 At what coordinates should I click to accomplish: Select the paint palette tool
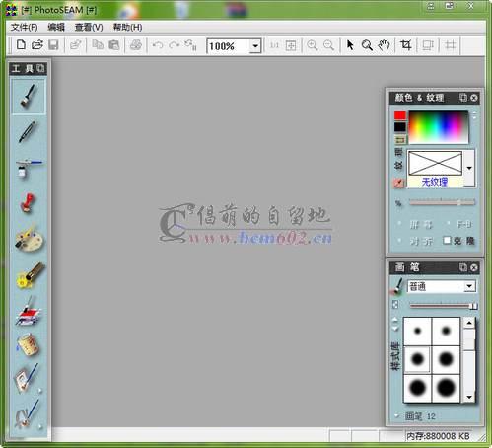click(29, 240)
